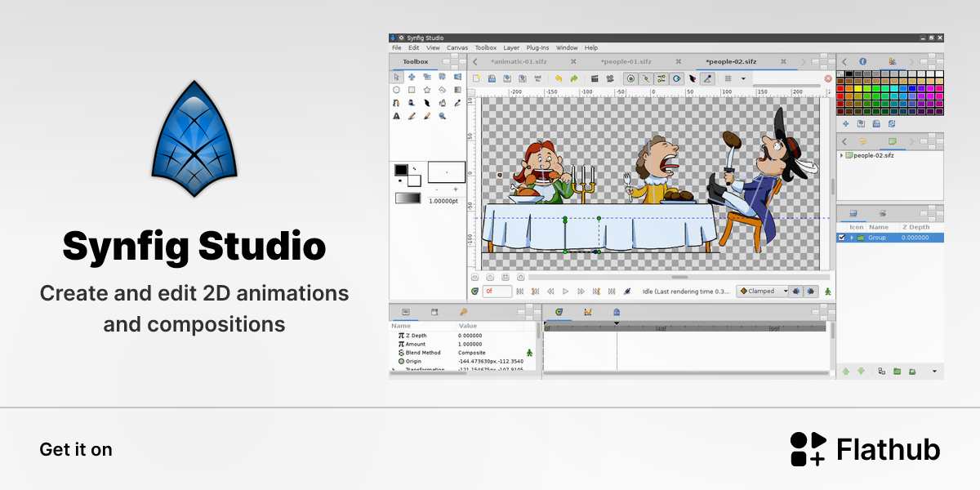Click the green Redo arrow
Image resolution: width=980 pixels, height=490 pixels.
click(x=574, y=78)
